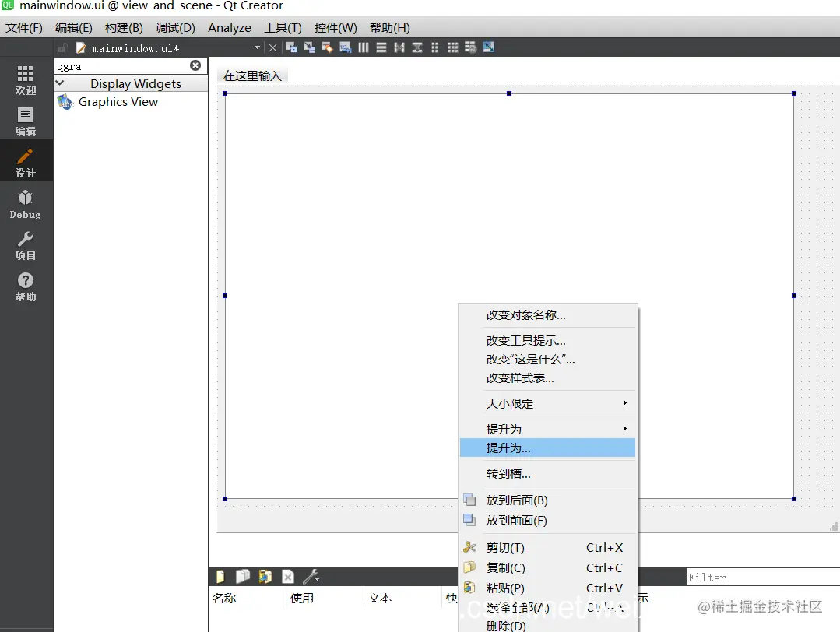The image size is (840, 632).
Task: Click the Edit Widgets toolbar icon
Action: coord(291,47)
